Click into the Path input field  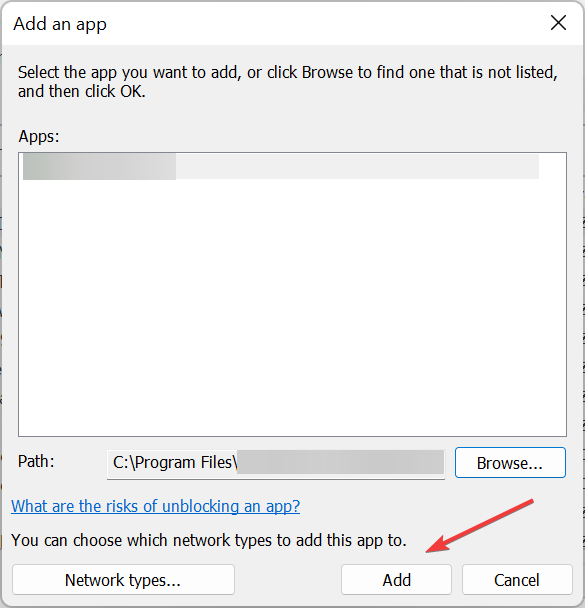point(276,463)
